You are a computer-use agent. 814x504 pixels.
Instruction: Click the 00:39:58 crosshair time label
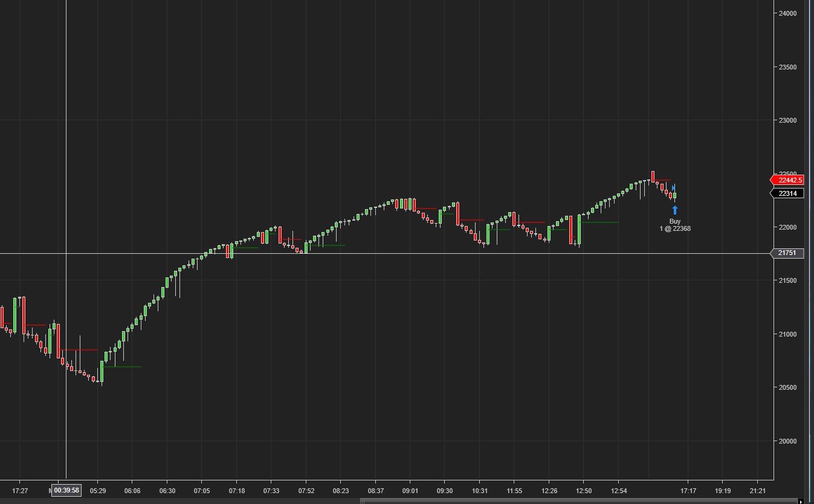(66, 490)
